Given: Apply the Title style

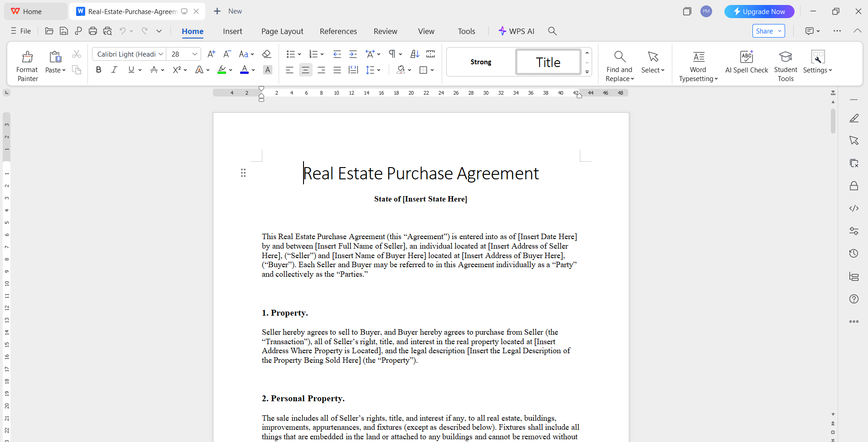Looking at the screenshot, I should (548, 62).
